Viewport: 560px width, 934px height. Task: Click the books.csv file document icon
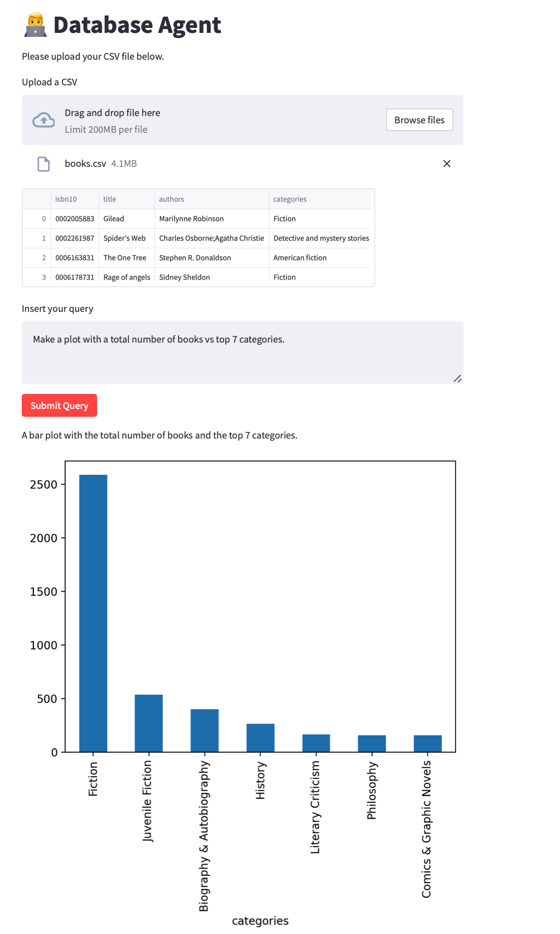tap(44, 164)
